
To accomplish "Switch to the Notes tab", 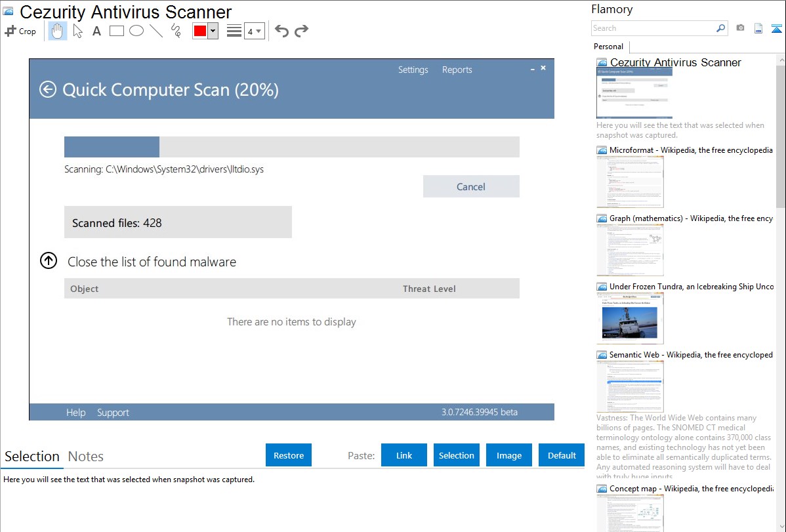I will pos(86,457).
